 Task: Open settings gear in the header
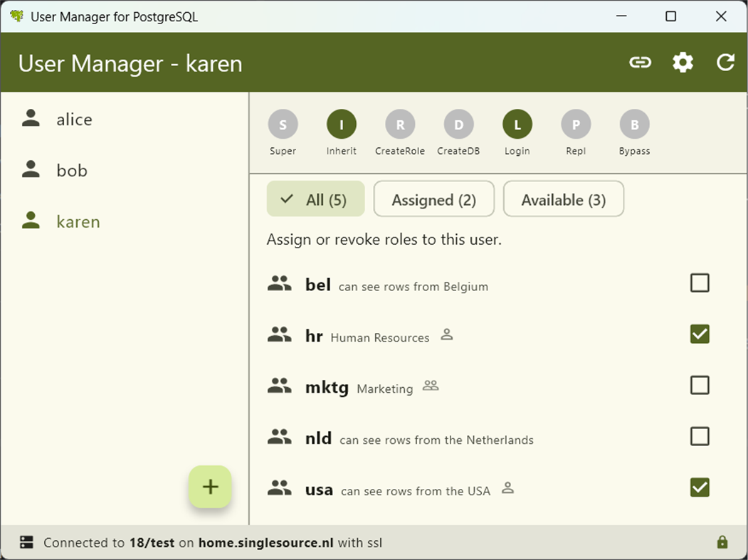(683, 63)
